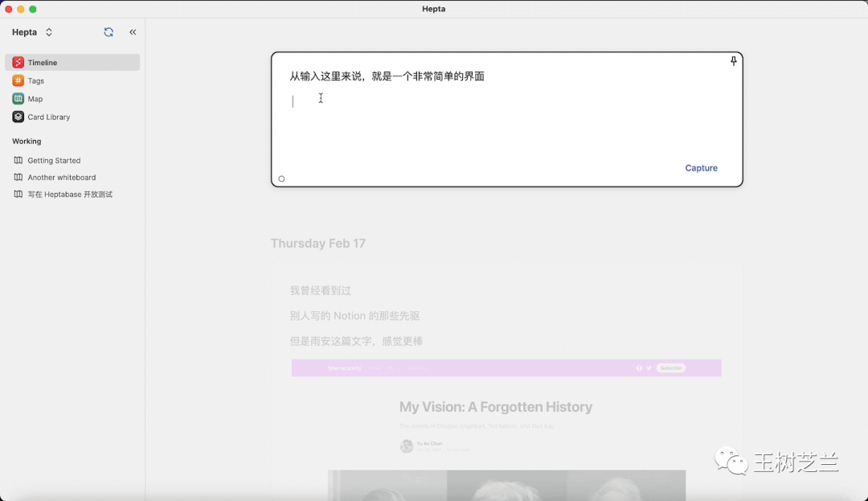
Task: Click whiteboard icon beside 写在 Heptabase 开放测试
Action: pyautogui.click(x=18, y=195)
